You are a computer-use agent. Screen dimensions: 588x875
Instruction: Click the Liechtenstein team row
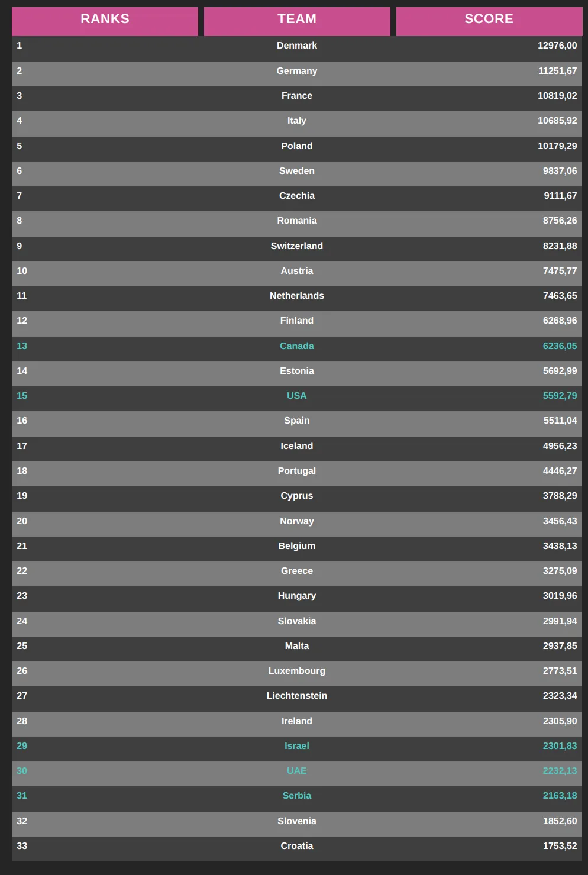297,696
